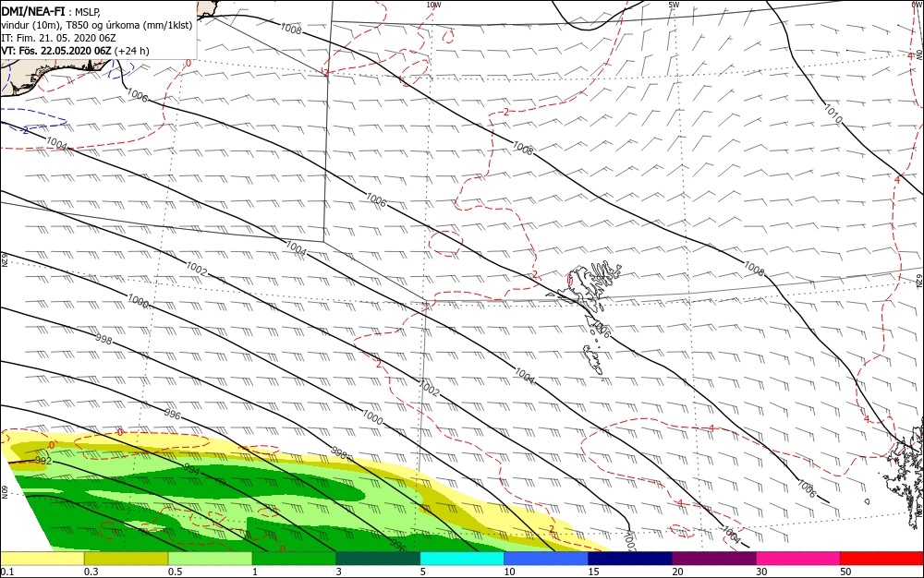Click the legend value '0.3'

coord(91,572)
